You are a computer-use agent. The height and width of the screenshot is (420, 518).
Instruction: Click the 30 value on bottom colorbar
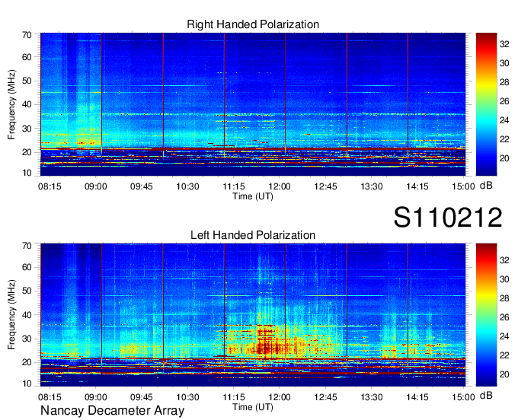504,279
